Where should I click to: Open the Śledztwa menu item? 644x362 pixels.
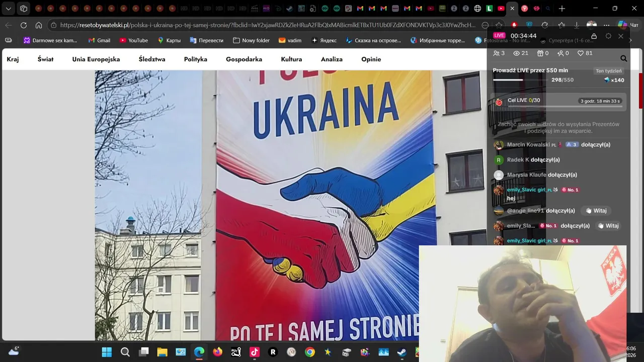click(152, 59)
